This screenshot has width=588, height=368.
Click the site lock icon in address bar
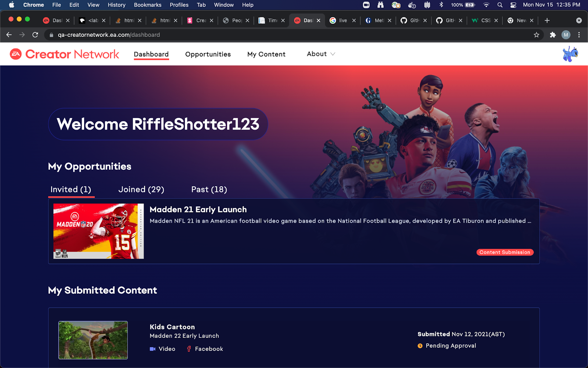pos(51,35)
